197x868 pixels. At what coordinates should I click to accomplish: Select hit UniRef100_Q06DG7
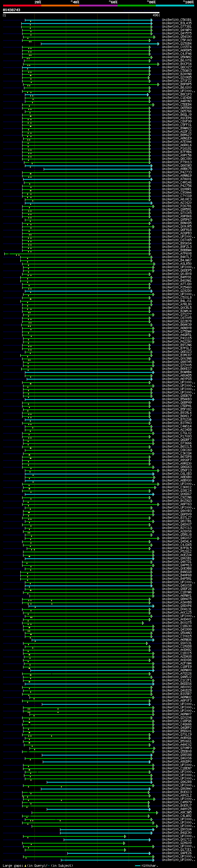point(177,494)
